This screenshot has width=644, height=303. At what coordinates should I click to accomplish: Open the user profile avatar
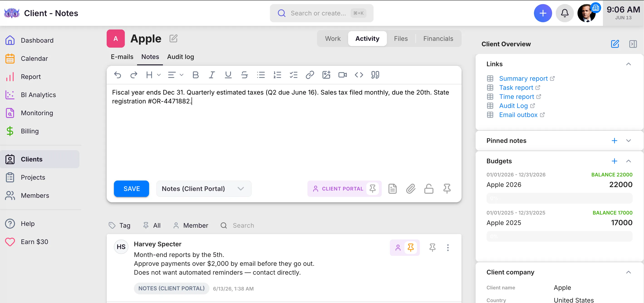tap(586, 13)
